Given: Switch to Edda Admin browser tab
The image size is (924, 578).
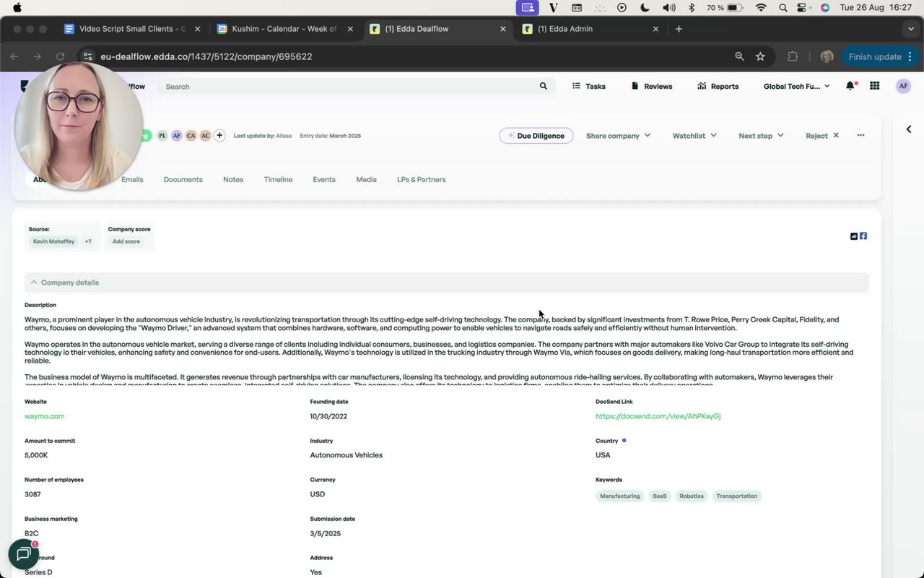Looking at the screenshot, I should pyautogui.click(x=589, y=29).
